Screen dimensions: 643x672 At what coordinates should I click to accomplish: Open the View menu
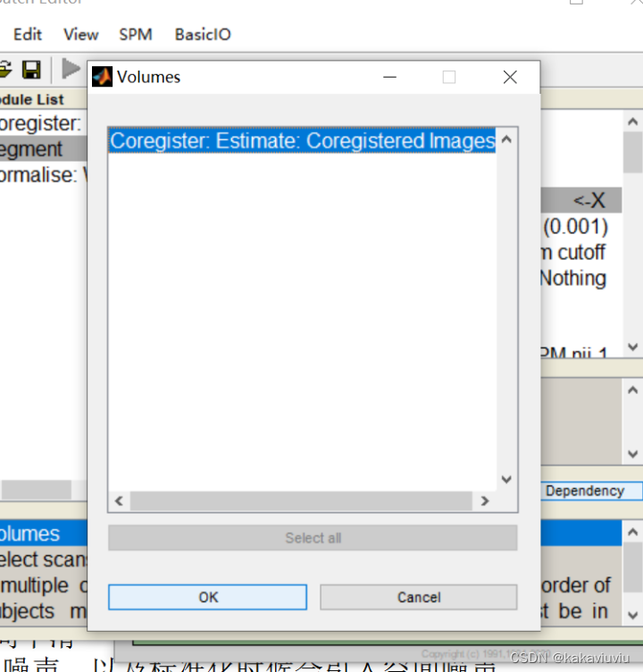(81, 35)
